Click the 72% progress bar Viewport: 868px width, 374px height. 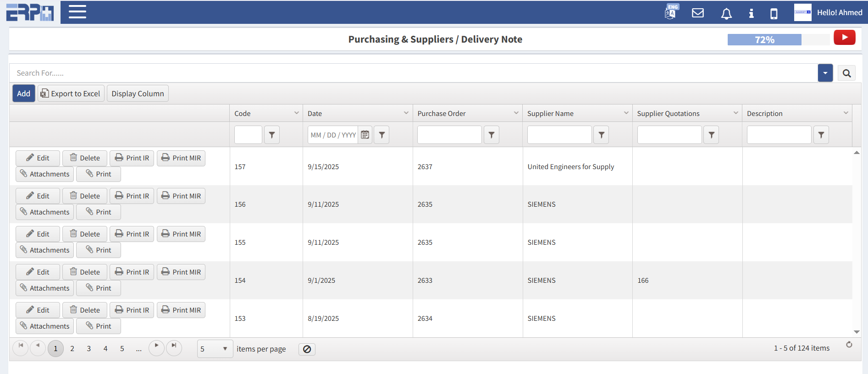click(x=764, y=40)
